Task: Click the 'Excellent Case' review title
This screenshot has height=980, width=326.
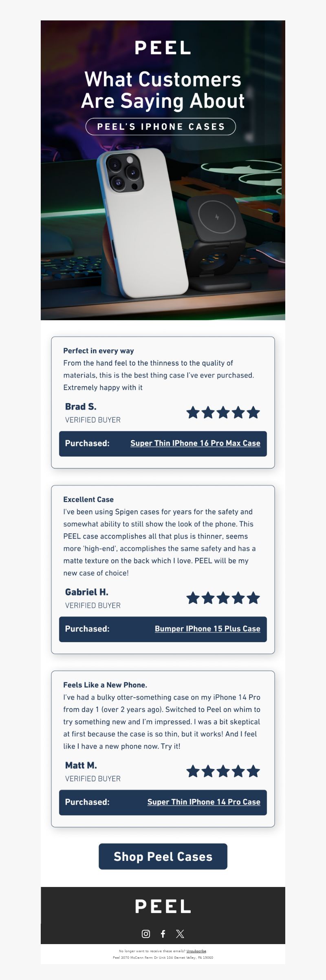Action: (x=88, y=499)
